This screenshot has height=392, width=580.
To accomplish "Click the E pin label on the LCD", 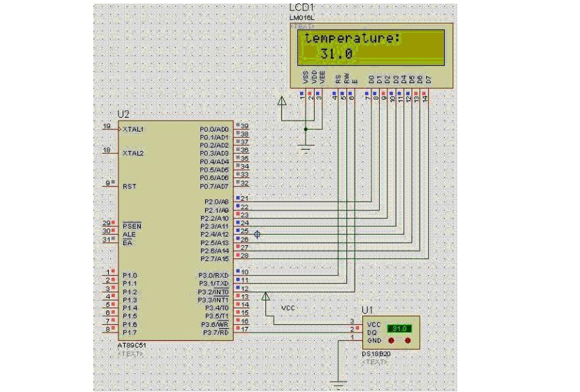I will point(355,81).
